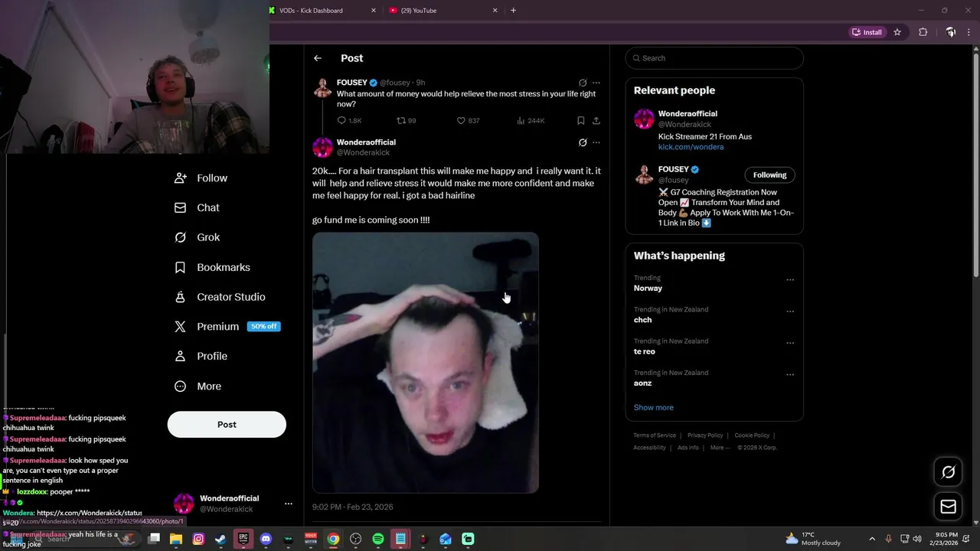Viewport: 980px width, 551px height.
Task: Open Chat in the sidebar
Action: click(198, 207)
